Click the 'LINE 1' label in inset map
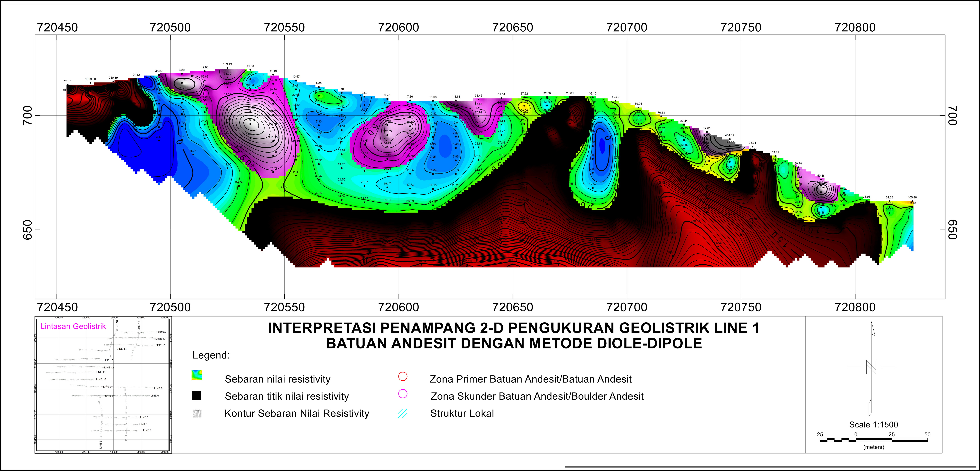 point(147,430)
